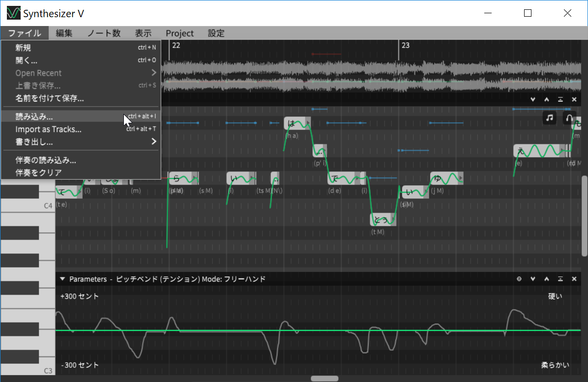
Task: Open the 編集 menu
Action: (x=64, y=33)
